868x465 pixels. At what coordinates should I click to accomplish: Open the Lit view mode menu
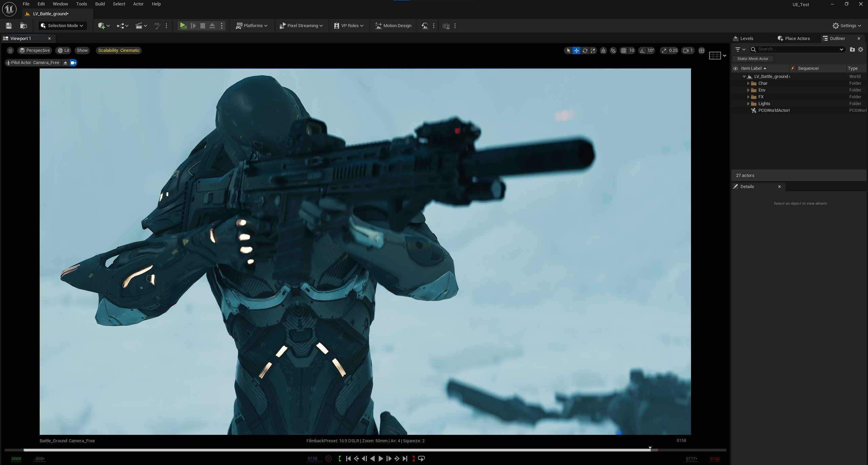tap(63, 50)
